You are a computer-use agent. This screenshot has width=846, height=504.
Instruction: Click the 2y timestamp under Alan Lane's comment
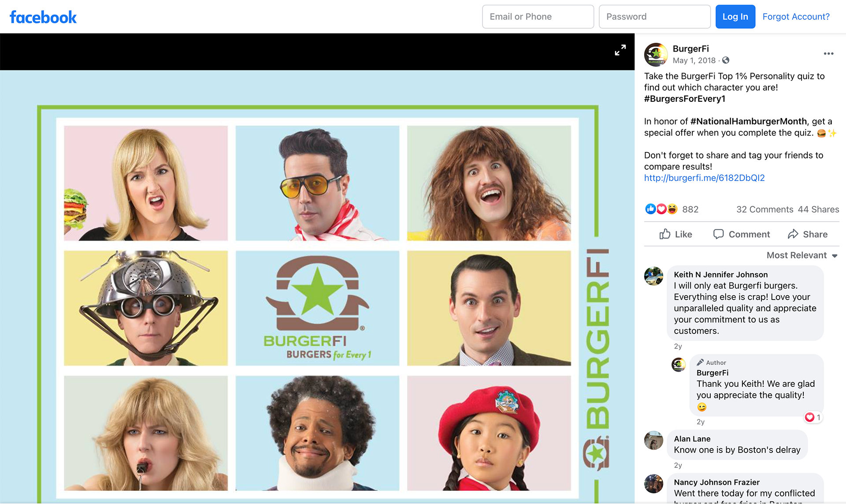678,465
